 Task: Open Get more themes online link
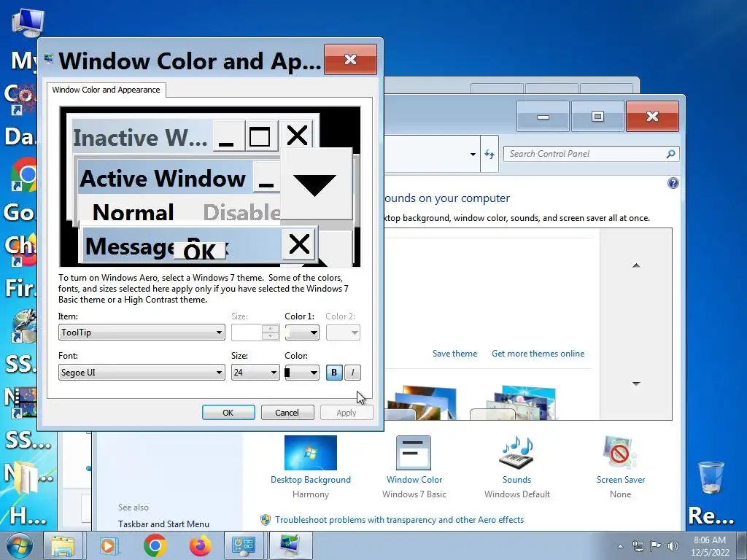pyautogui.click(x=538, y=354)
